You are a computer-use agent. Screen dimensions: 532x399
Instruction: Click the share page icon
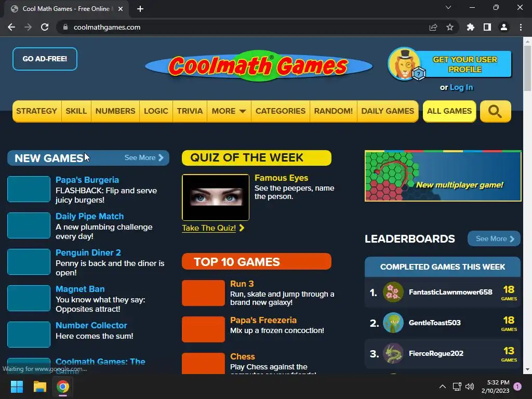(x=433, y=27)
